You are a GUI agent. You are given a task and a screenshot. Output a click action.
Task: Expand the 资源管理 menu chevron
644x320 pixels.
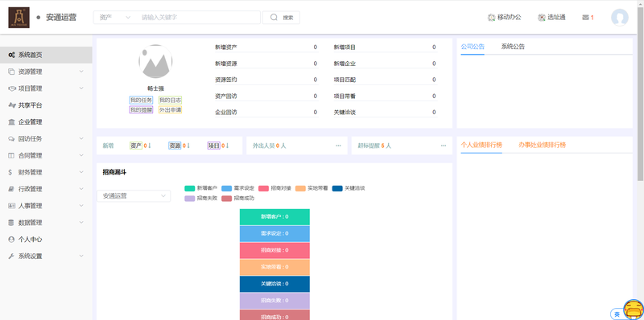pos(81,72)
